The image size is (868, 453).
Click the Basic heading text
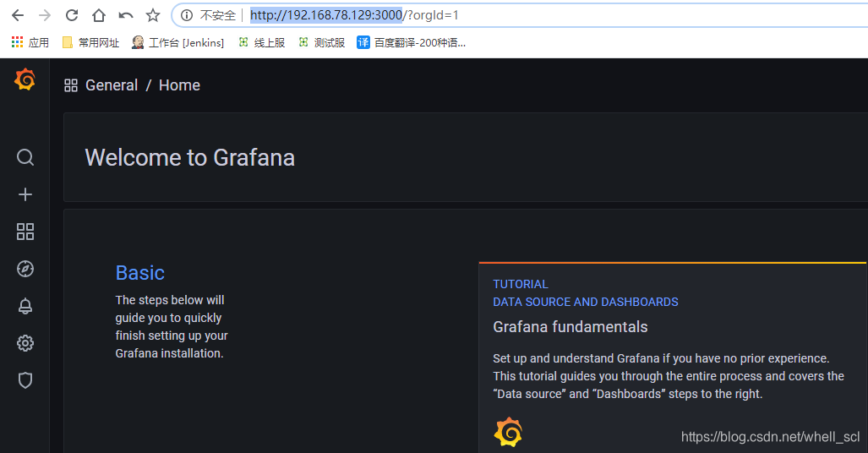pos(140,273)
